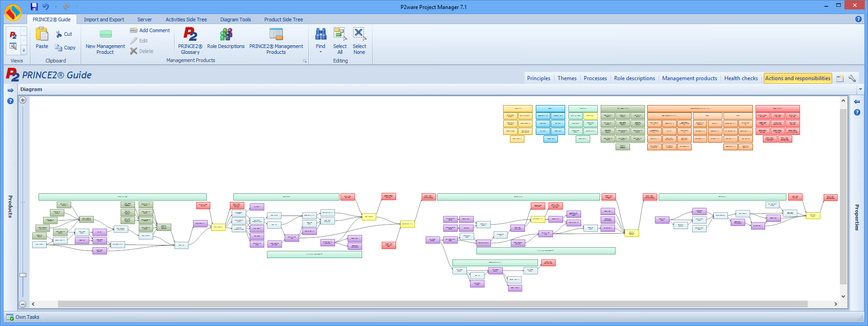Click the horizontal scrollbar left arrow
This screenshot has height=326, width=868.
click(x=33, y=304)
